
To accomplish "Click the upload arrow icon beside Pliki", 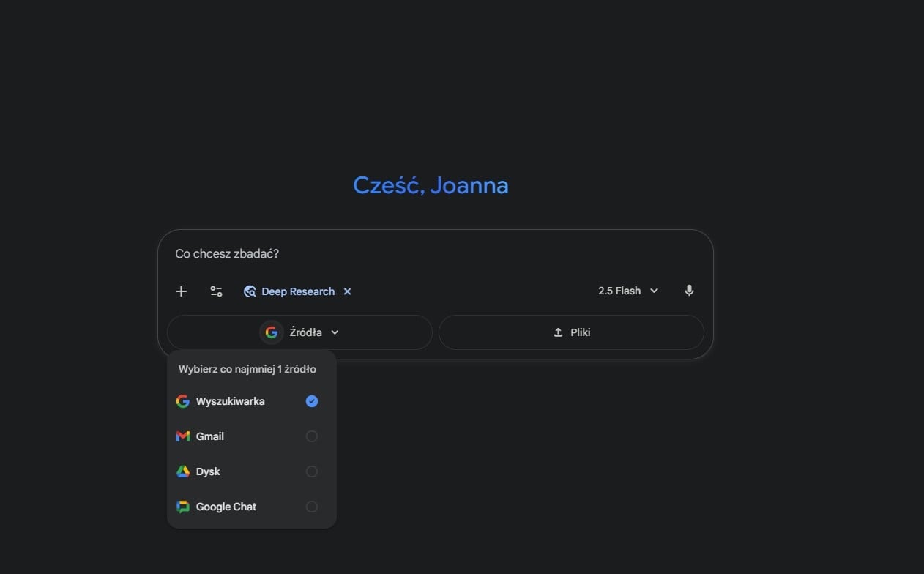I will (x=558, y=332).
